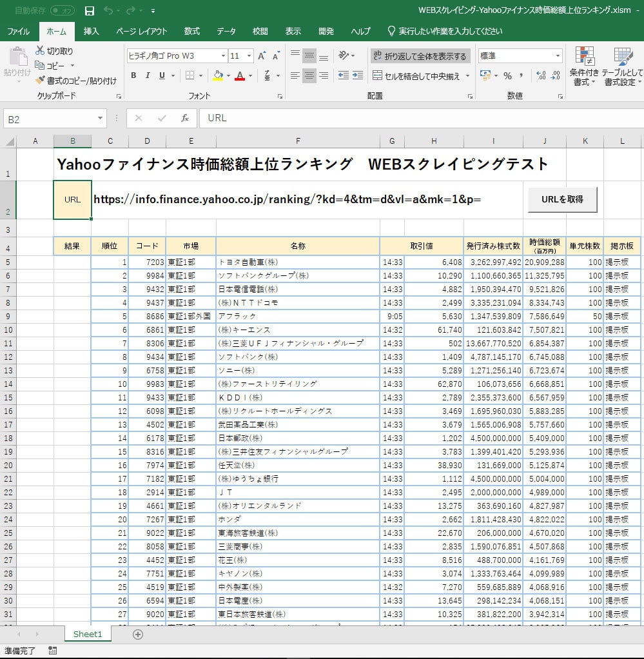Click セルを結合して中央揃え merge button
The width and height of the screenshot is (644, 659).
point(416,76)
